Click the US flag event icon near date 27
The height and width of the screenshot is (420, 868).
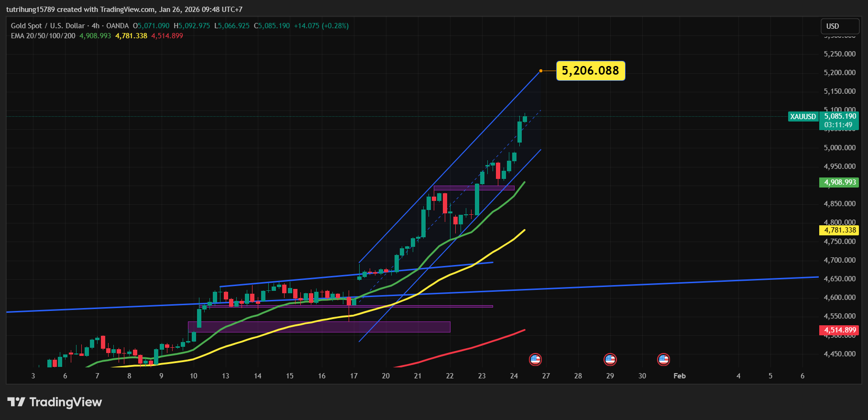click(x=535, y=359)
